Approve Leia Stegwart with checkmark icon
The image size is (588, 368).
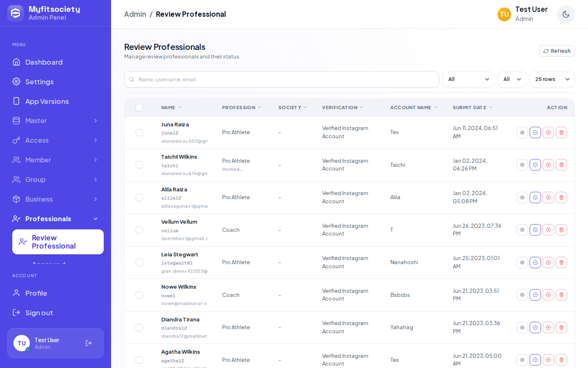pos(535,263)
